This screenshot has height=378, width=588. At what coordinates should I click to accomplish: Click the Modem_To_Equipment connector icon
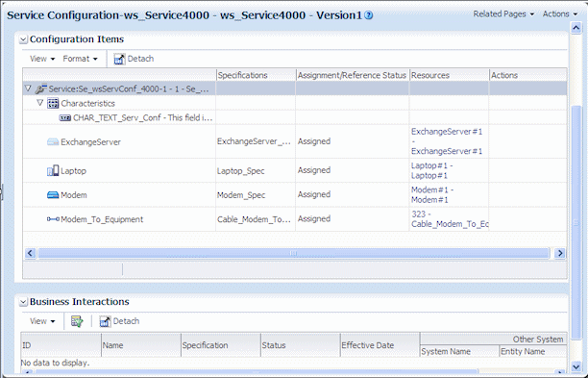(x=53, y=219)
